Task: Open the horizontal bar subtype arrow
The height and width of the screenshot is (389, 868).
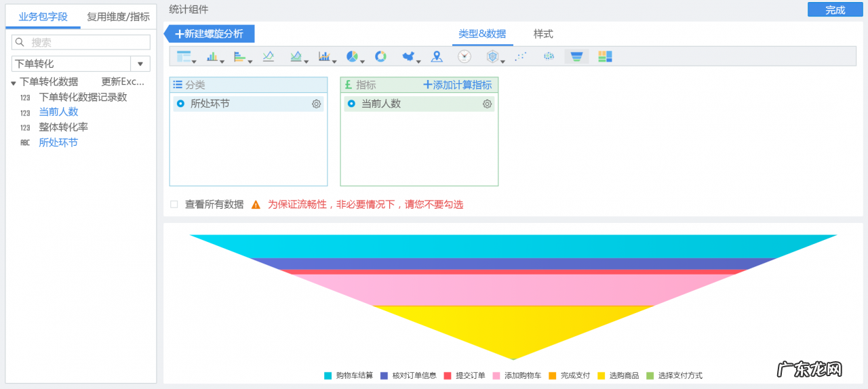Action: tap(250, 61)
